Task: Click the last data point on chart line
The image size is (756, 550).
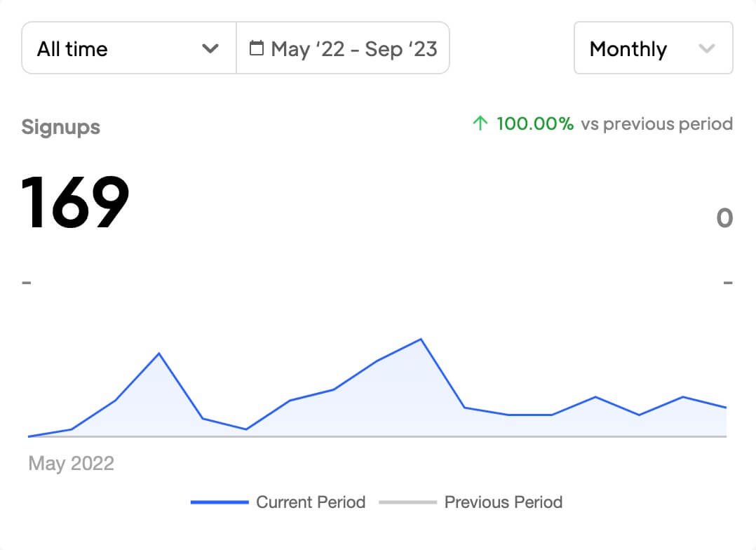Action: pyautogui.click(x=726, y=408)
